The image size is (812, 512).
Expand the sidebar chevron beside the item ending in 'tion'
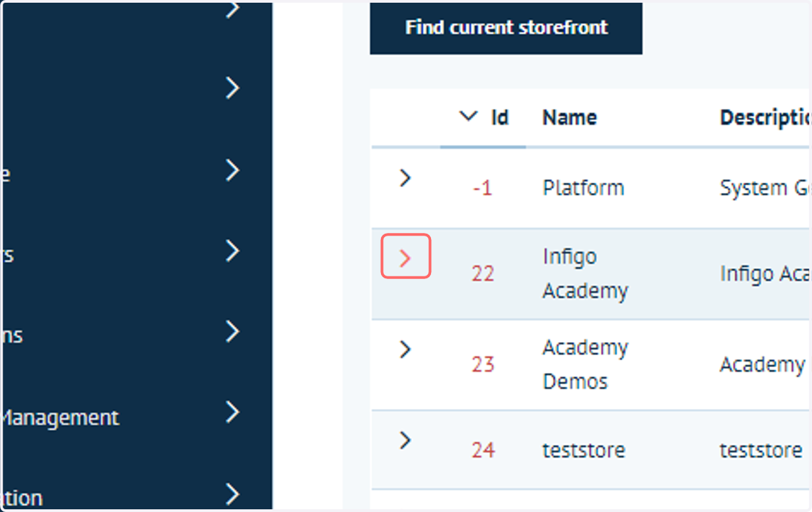click(x=233, y=494)
